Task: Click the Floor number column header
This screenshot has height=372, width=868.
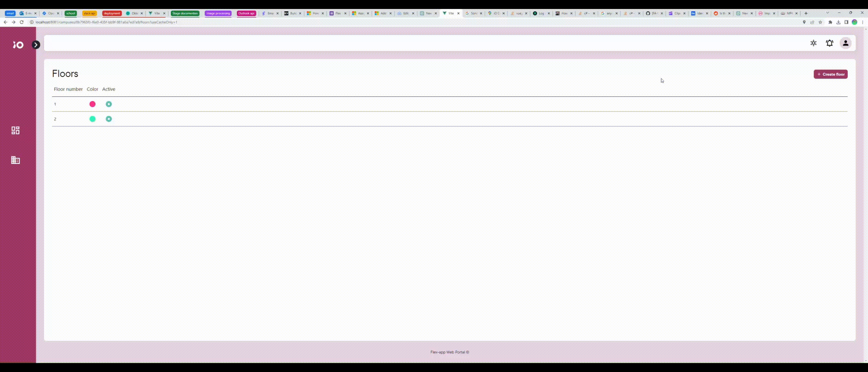Action: (x=68, y=89)
